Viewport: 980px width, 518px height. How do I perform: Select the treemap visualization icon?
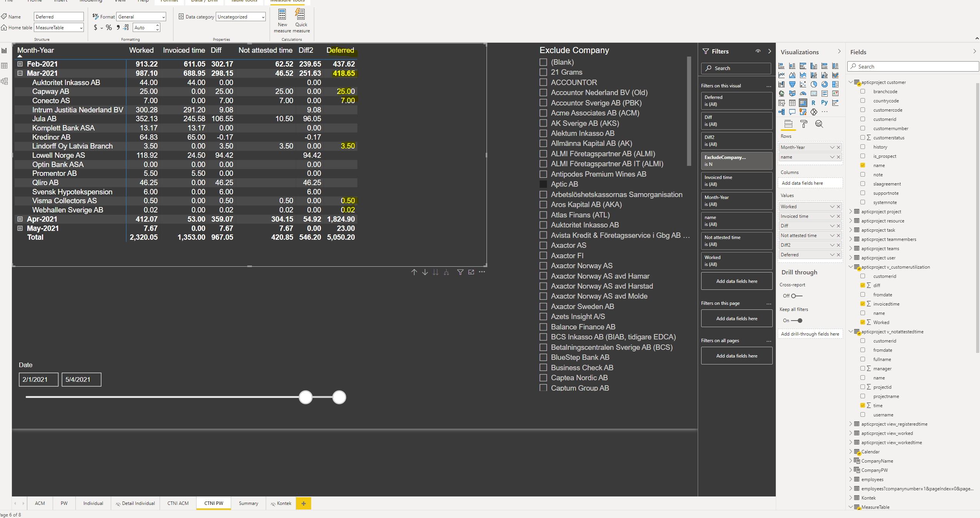(835, 84)
